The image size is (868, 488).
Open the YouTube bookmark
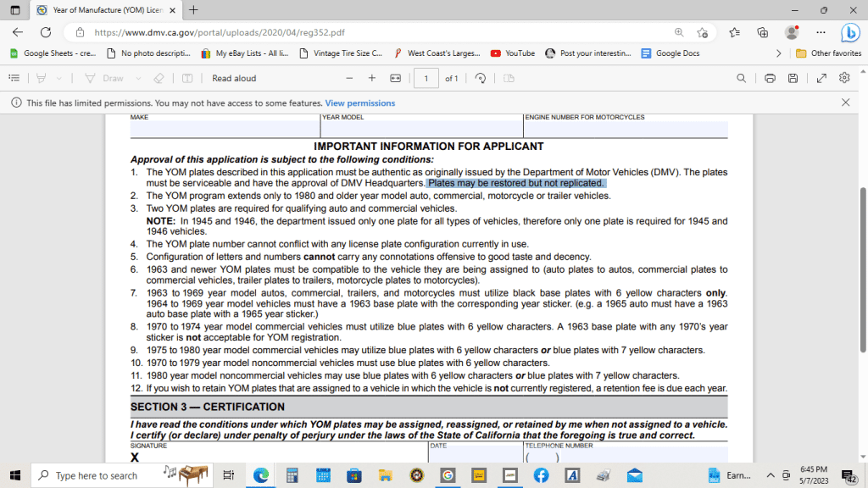tap(513, 53)
